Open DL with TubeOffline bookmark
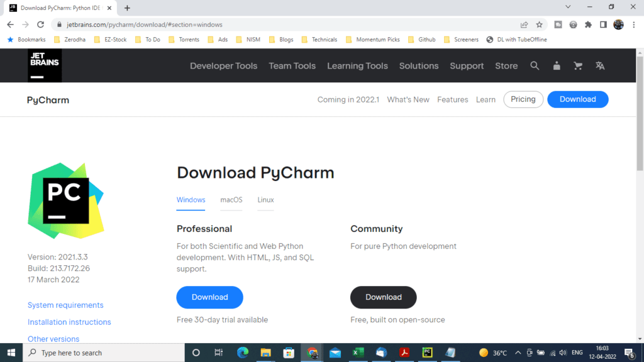Image resolution: width=644 pixels, height=362 pixels. pyautogui.click(x=517, y=40)
